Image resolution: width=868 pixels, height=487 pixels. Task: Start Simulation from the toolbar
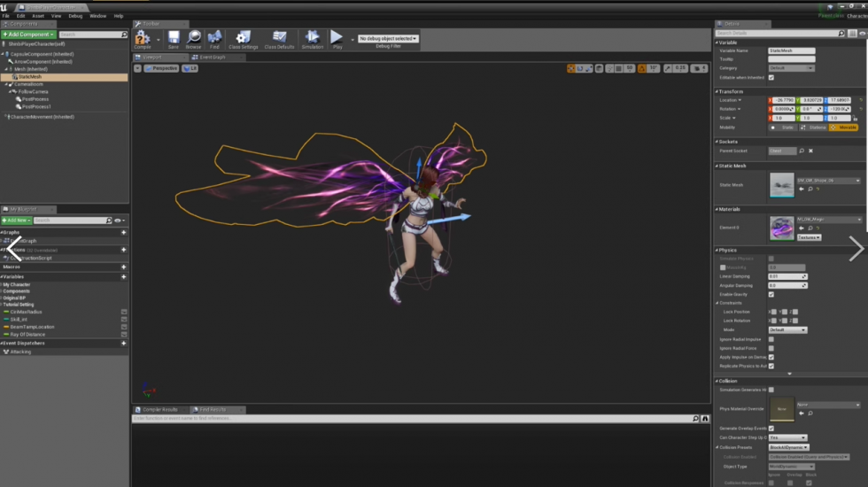click(312, 38)
